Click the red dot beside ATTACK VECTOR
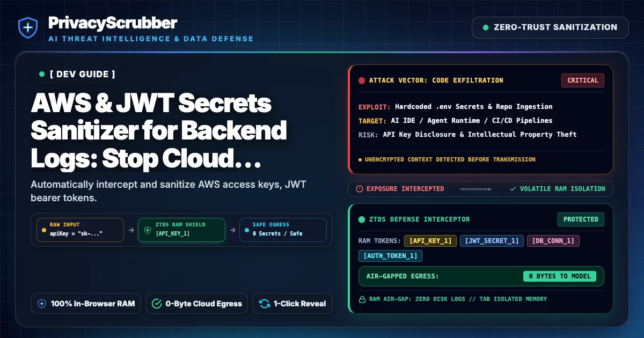644x338 pixels. [x=361, y=80]
